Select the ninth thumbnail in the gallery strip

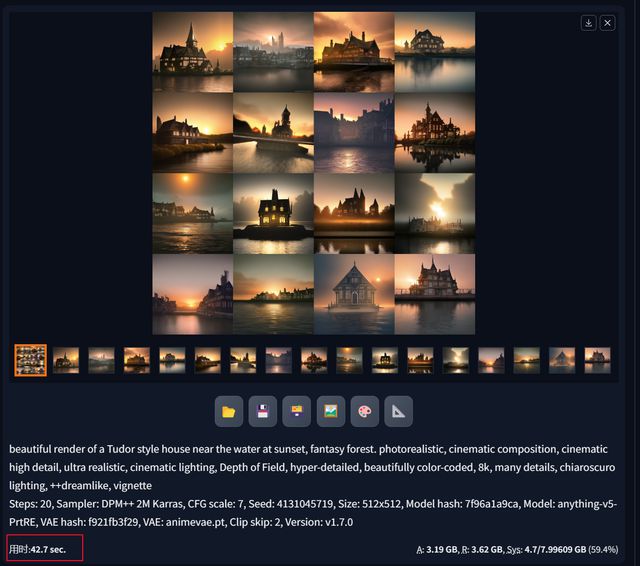(x=314, y=360)
